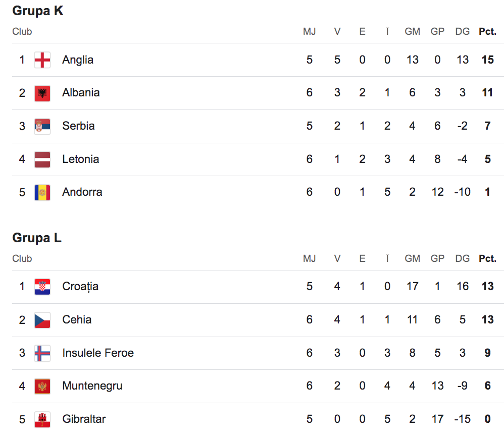Image resolution: width=504 pixels, height=438 pixels.
Task: Select the Muntenegru team name
Action: pos(92,386)
